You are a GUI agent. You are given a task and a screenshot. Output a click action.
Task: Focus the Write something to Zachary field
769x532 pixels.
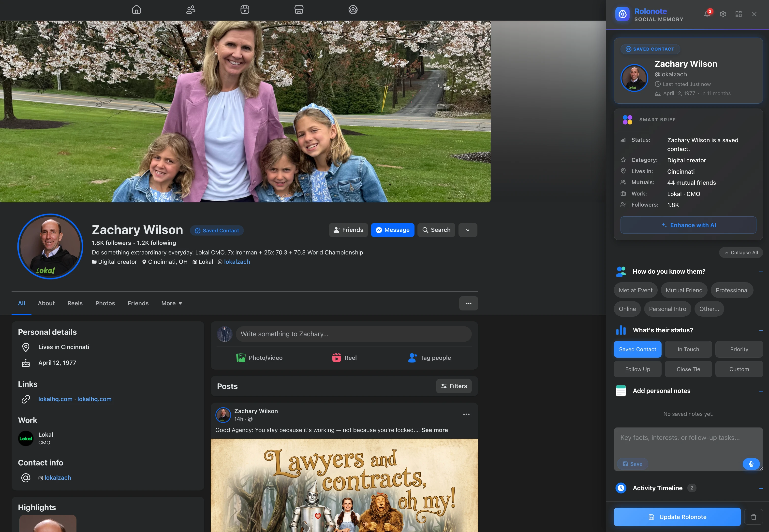(354, 334)
